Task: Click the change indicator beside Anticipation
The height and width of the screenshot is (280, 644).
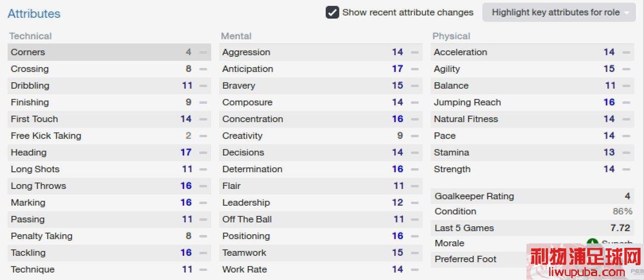Action: (x=414, y=69)
